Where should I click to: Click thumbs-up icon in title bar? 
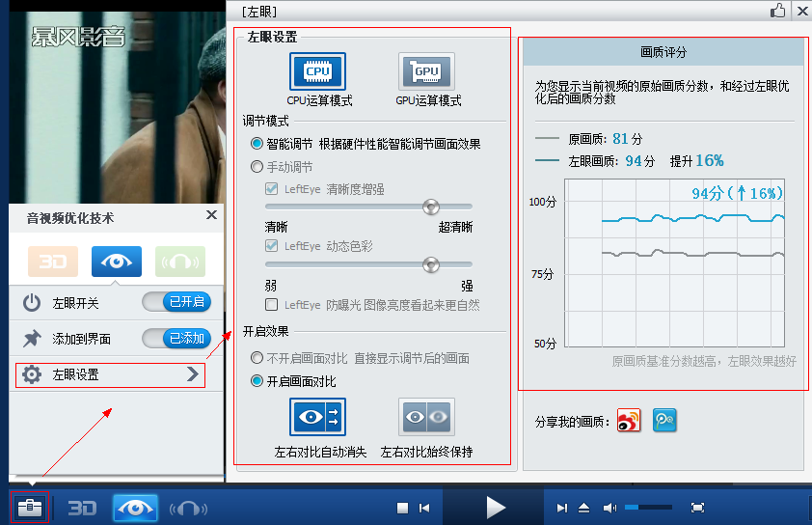(778, 11)
